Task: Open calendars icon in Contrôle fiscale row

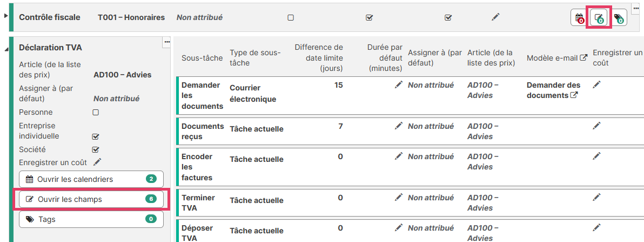Action: click(x=579, y=18)
